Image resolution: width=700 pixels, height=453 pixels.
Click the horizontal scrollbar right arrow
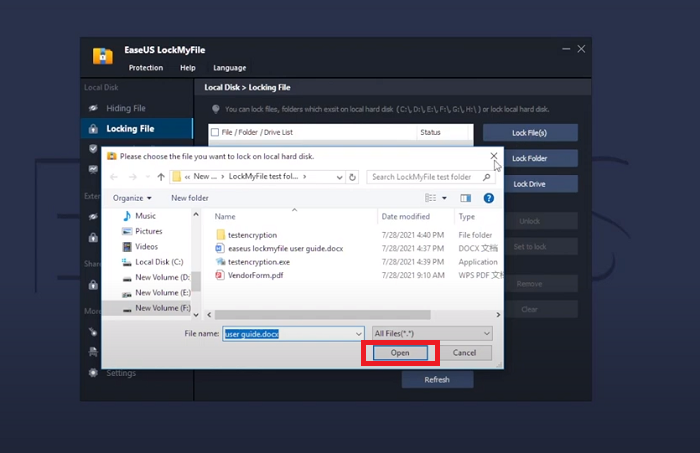498,315
